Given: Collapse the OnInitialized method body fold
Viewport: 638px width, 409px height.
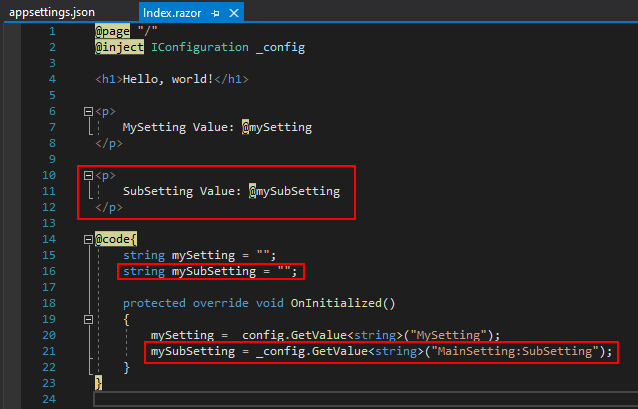Looking at the screenshot, I should pos(88,319).
